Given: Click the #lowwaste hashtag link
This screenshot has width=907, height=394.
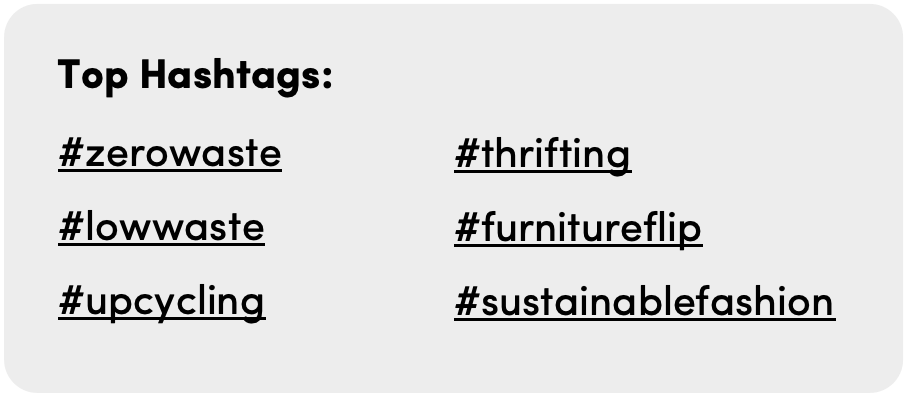Looking at the screenshot, I should 161,228.
